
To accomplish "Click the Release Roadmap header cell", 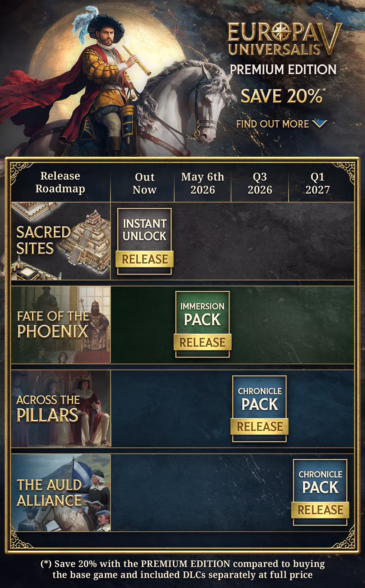I will 61,183.
